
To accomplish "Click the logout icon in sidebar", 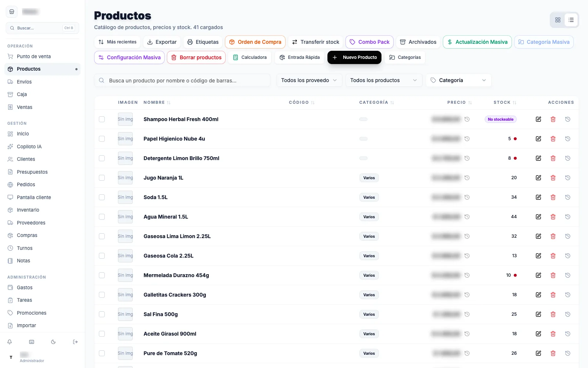I will (x=75, y=342).
